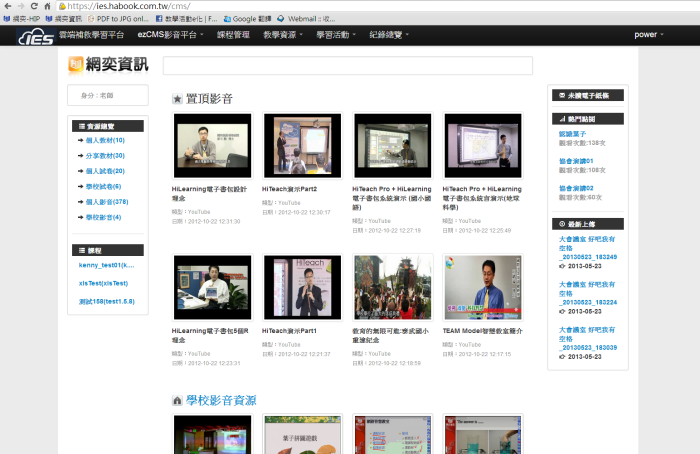Viewport: 700px width, 454px height.
Task: Open the first hot clicks item above 協會演講01
Action: coord(572,134)
